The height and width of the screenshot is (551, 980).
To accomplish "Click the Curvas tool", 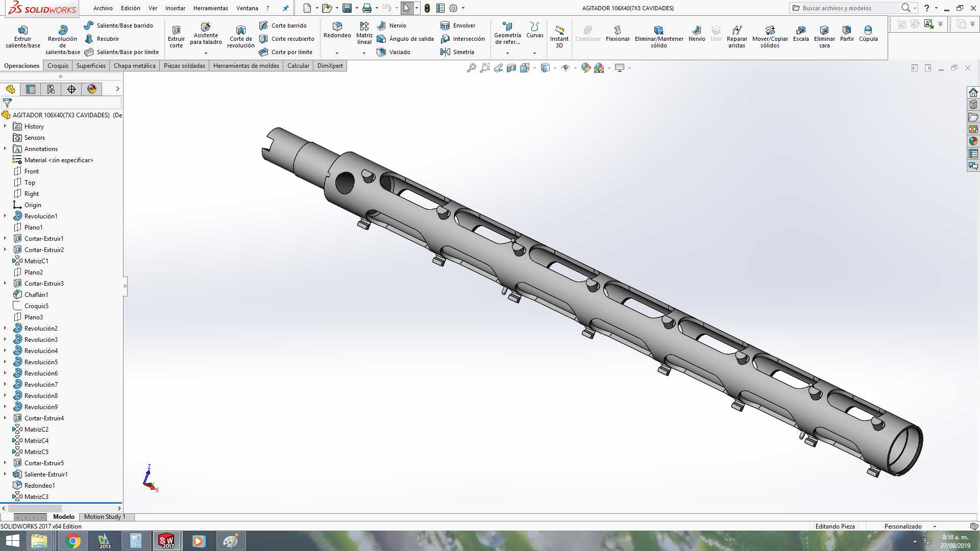I will (x=534, y=30).
